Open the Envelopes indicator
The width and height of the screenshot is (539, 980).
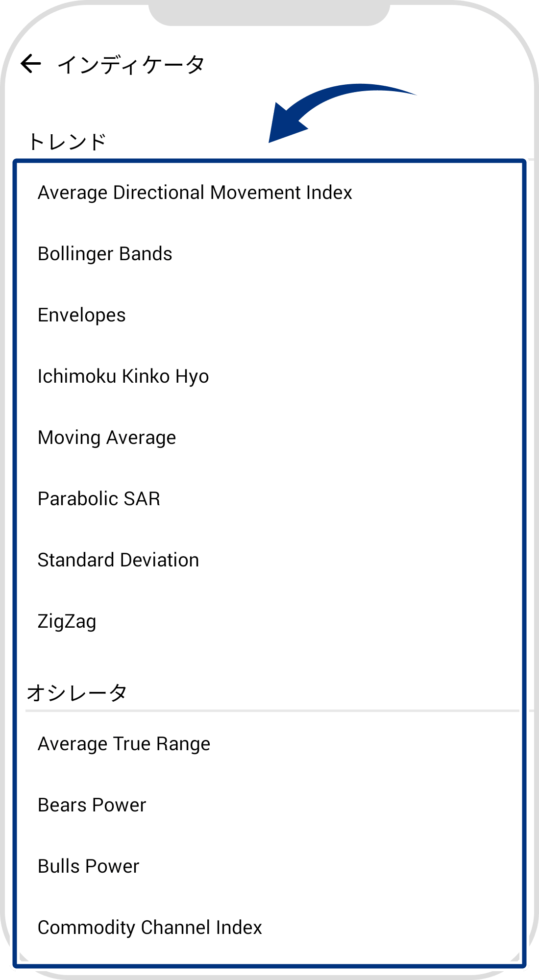[82, 315]
